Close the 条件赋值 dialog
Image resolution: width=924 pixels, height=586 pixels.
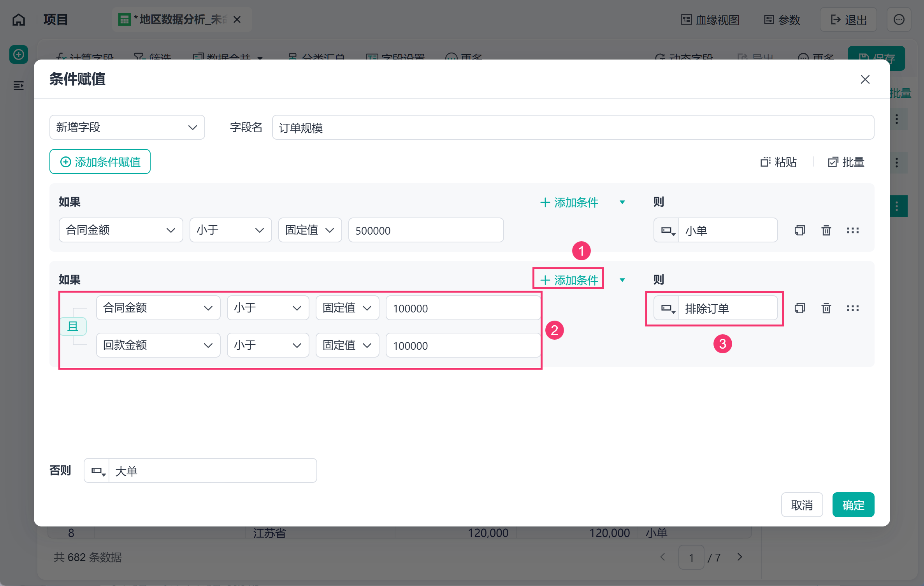pyautogui.click(x=865, y=79)
